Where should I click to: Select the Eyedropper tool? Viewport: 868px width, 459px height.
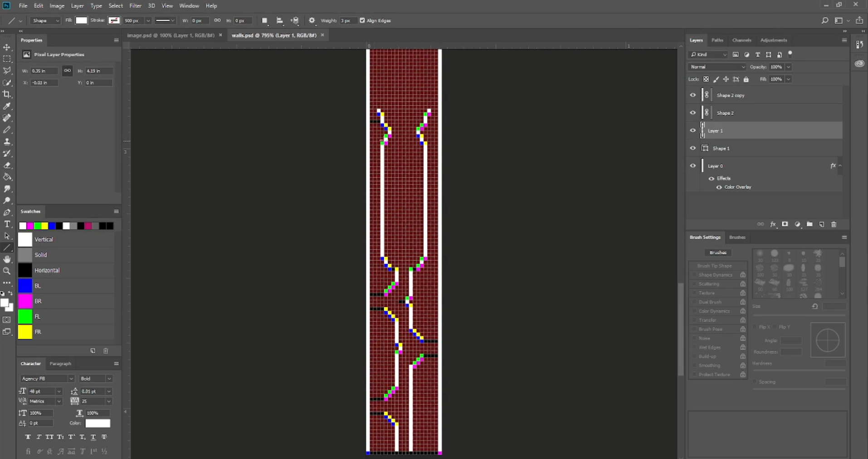coord(7,106)
